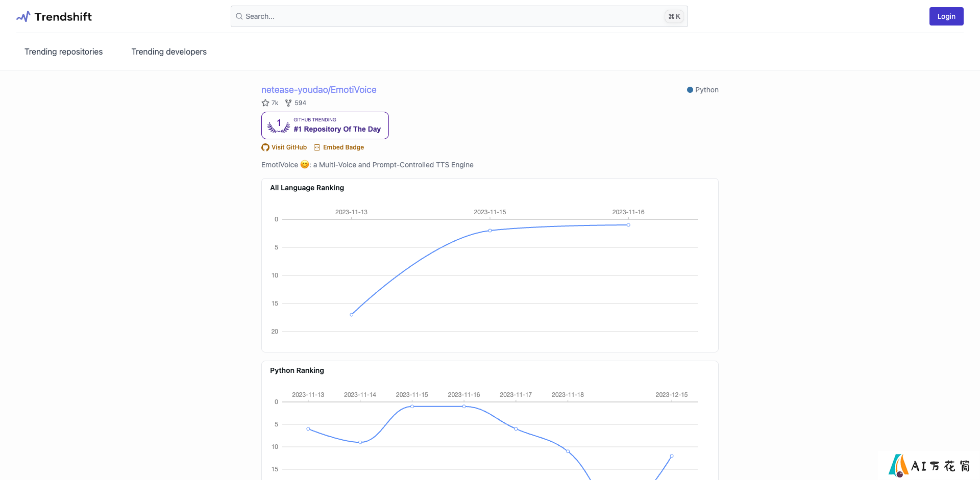Image resolution: width=980 pixels, height=480 pixels.
Task: Click the Python language label
Action: (706, 90)
